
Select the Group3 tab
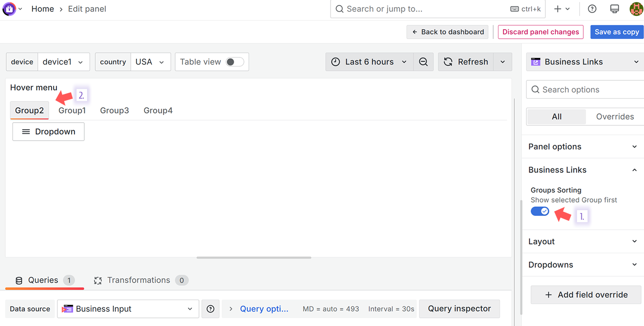coord(114,111)
